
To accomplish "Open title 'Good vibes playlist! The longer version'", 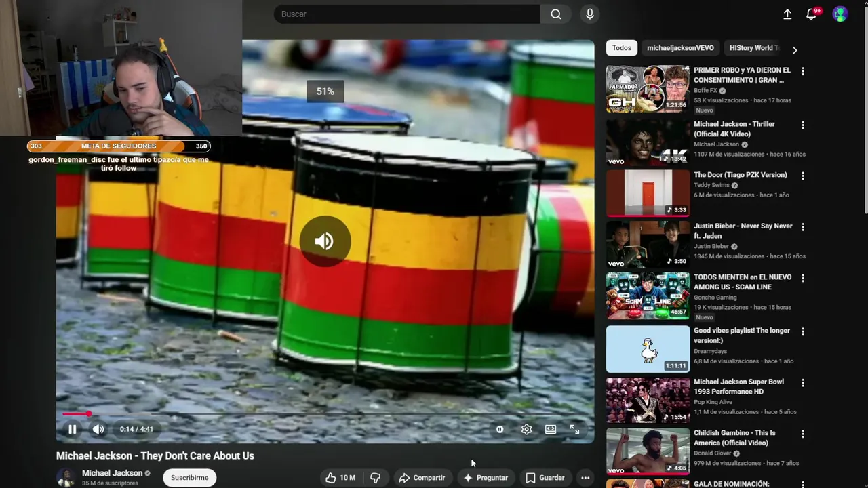I will [x=742, y=335].
